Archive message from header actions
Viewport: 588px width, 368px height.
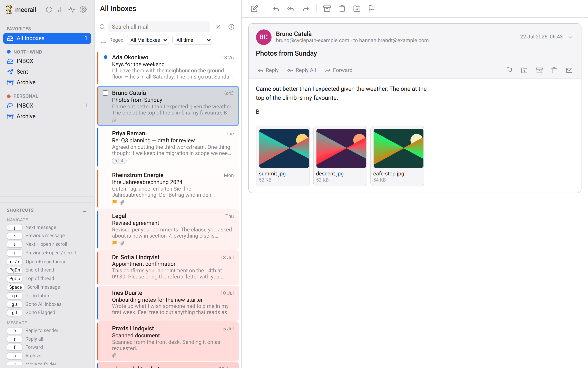(x=539, y=70)
